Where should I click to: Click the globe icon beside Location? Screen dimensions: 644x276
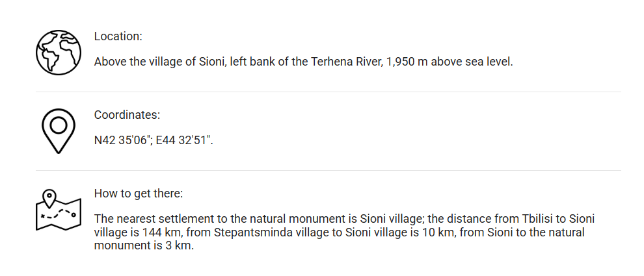coord(58,52)
